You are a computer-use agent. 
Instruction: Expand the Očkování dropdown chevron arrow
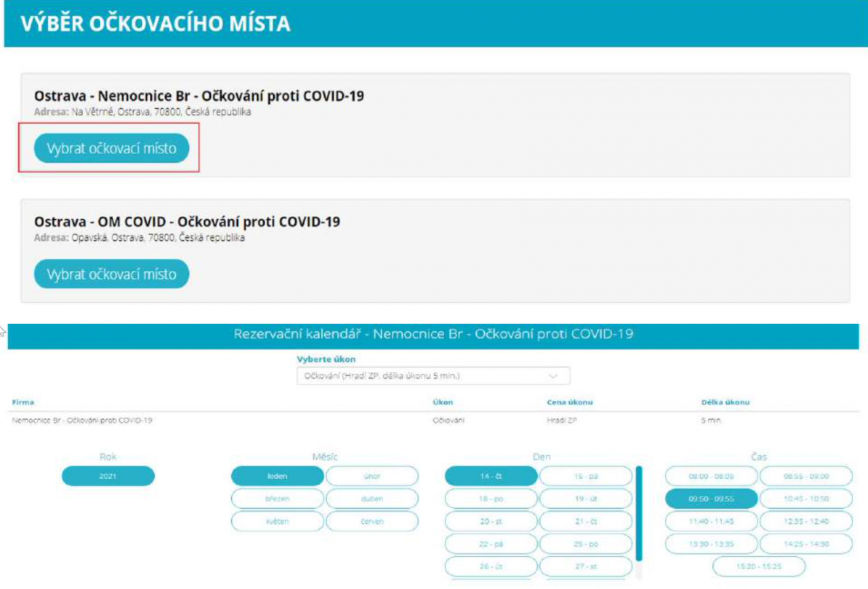coord(553,375)
